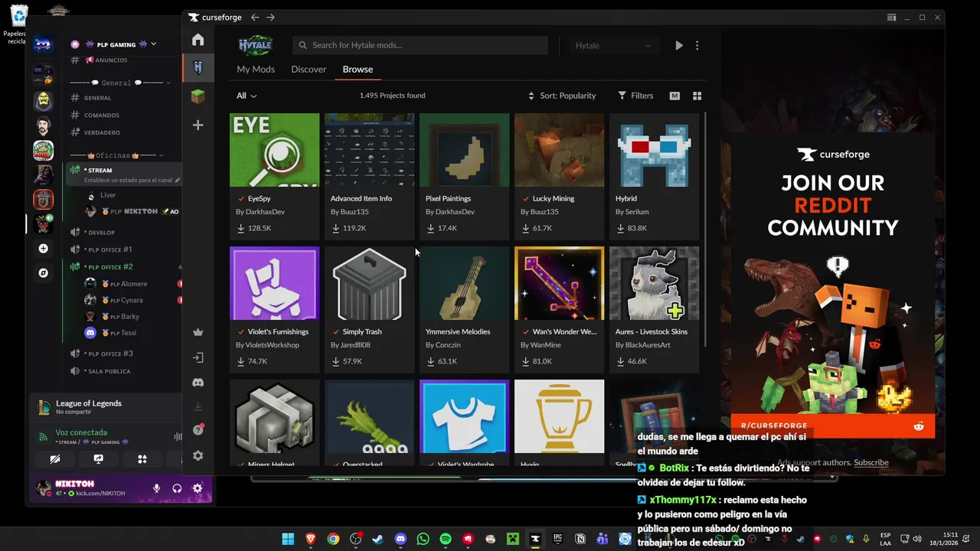Screen dimensions: 980x551
Task: Go forward with the CurseForge forward arrow
Action: [x=270, y=17]
